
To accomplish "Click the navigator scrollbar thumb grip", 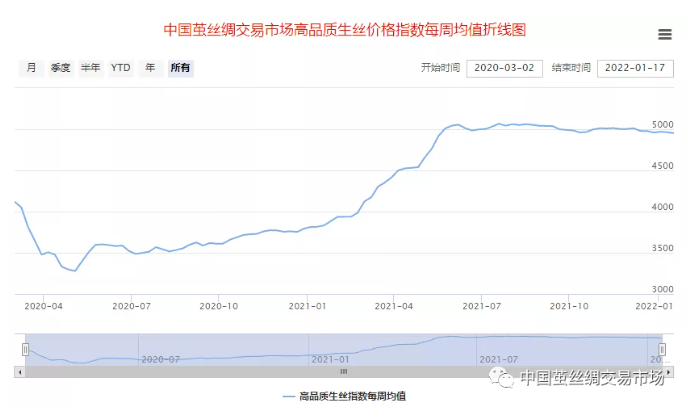I will coord(343,371).
